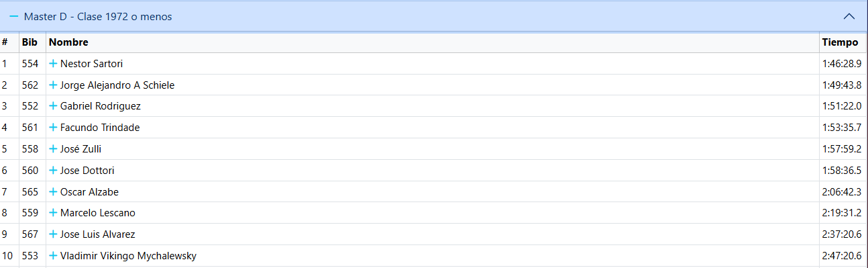
Task: Expand Gabriel Rodriguez row plus icon
Action: pyautogui.click(x=53, y=106)
